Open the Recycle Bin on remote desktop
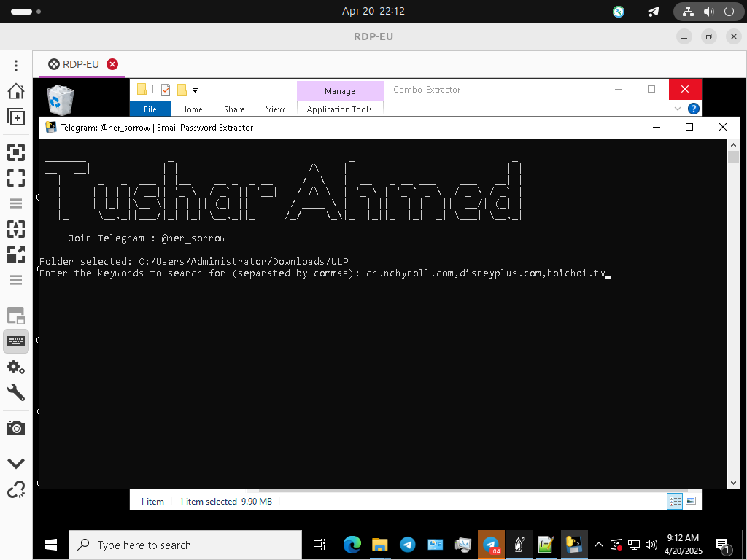The image size is (747, 560). [x=60, y=101]
